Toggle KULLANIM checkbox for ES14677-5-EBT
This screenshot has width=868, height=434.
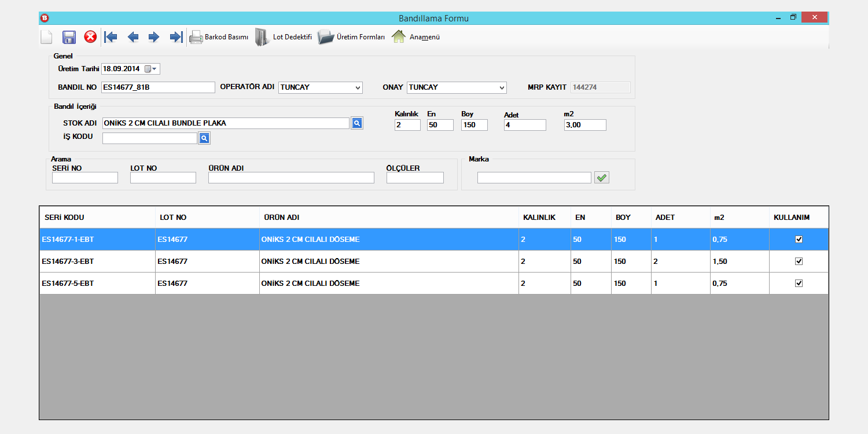tap(799, 283)
